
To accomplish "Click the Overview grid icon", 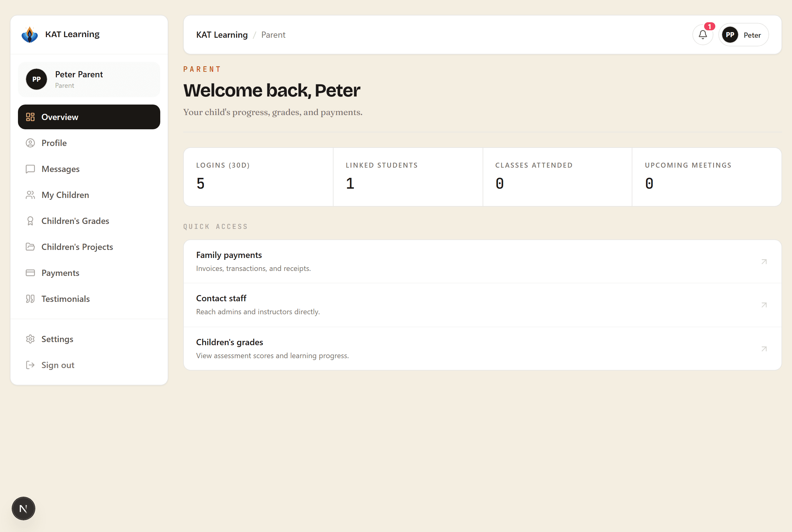I will (x=30, y=117).
